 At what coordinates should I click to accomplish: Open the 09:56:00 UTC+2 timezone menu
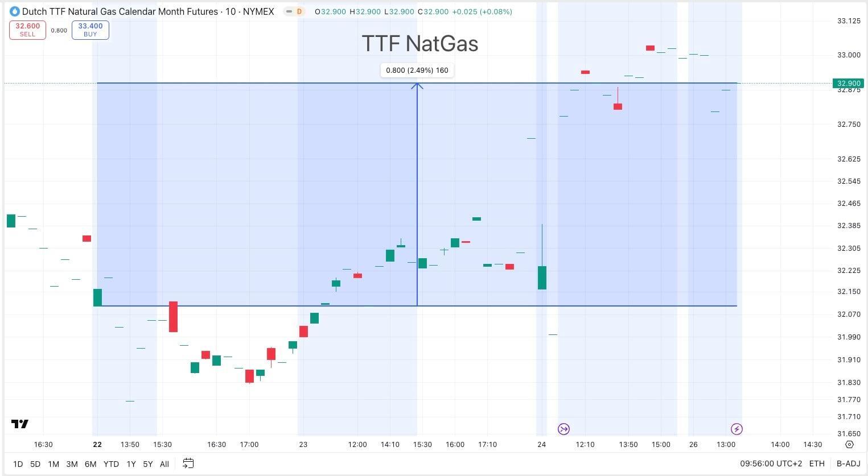[771, 464]
